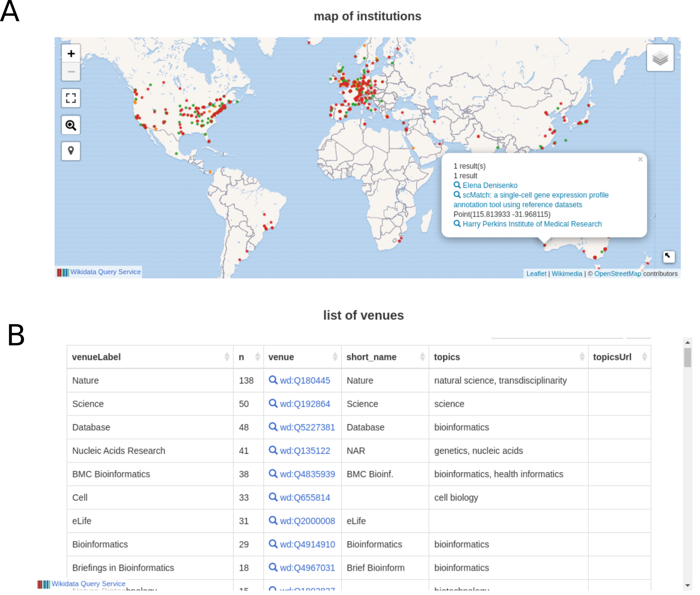Click magnifier icon beside Harry Perkins Institute

tap(457, 224)
